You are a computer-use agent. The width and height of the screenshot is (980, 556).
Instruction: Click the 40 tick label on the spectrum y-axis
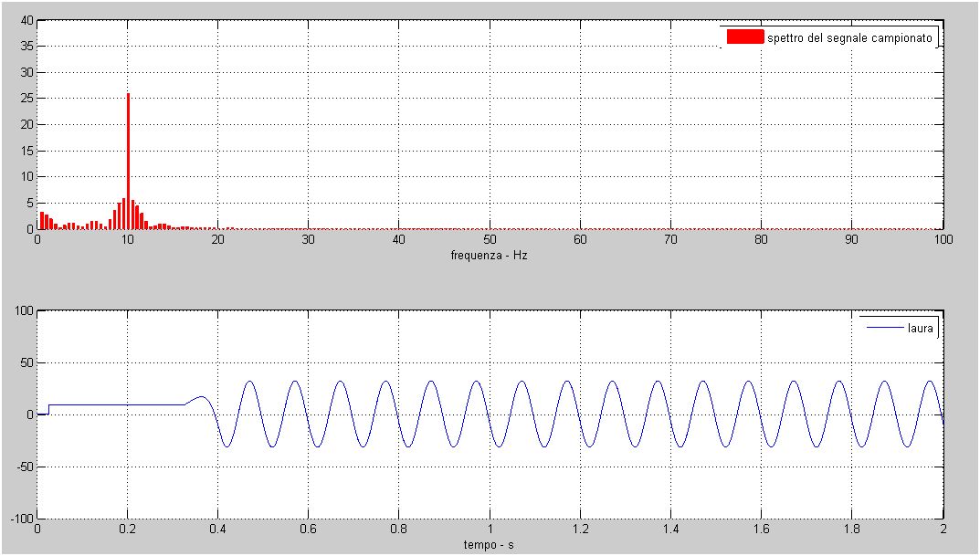point(26,20)
